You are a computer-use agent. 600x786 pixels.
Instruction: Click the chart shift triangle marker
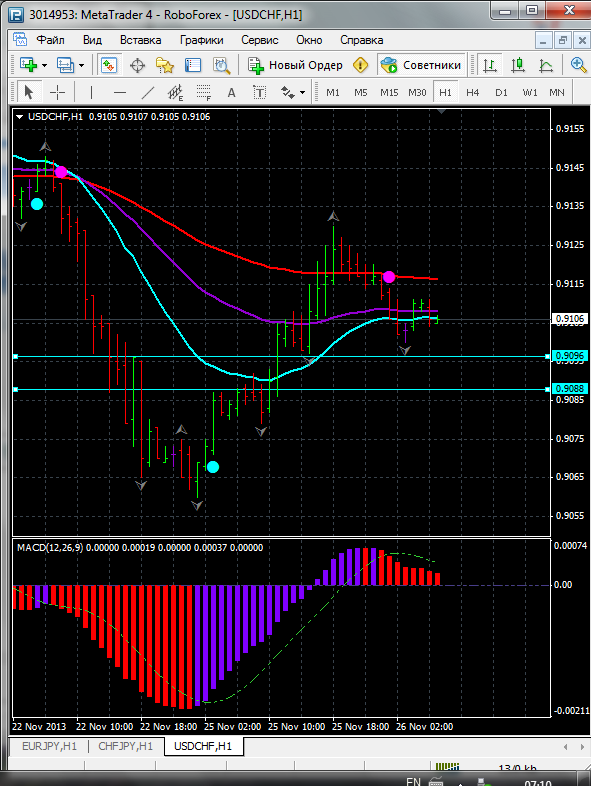(x=441, y=111)
